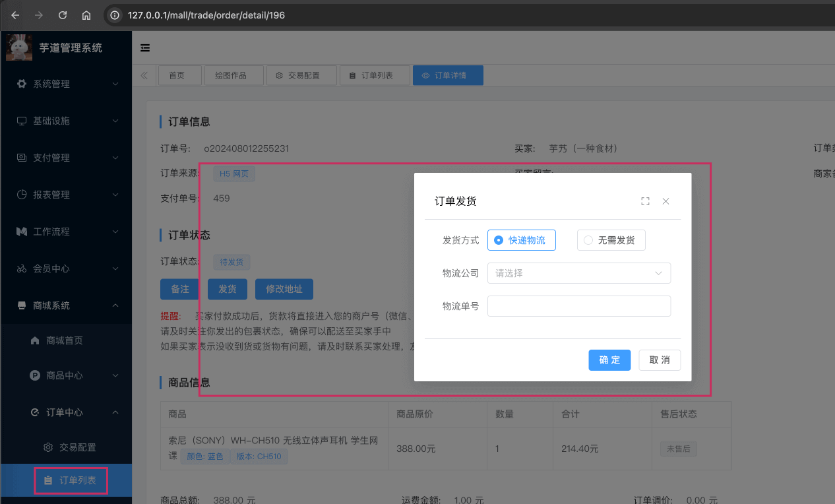Expand the 订单发货 dialog to fullscreen
Image resolution: width=835 pixels, height=504 pixels.
pos(645,201)
